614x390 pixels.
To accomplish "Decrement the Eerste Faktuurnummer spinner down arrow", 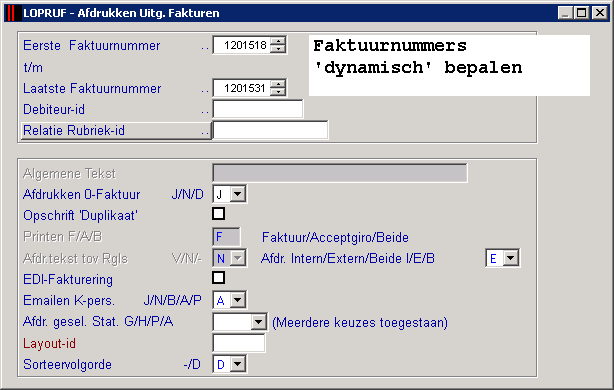I will (278, 49).
